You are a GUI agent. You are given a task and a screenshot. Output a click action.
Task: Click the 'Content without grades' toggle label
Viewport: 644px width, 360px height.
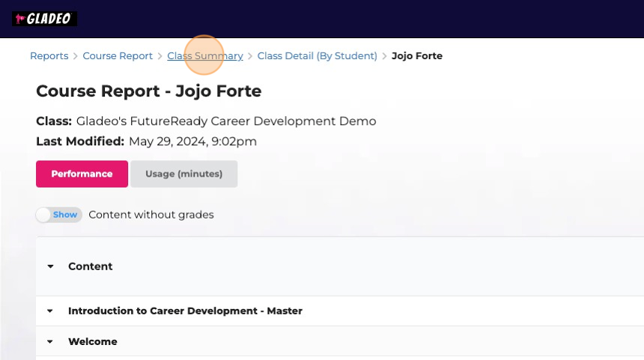click(x=151, y=215)
